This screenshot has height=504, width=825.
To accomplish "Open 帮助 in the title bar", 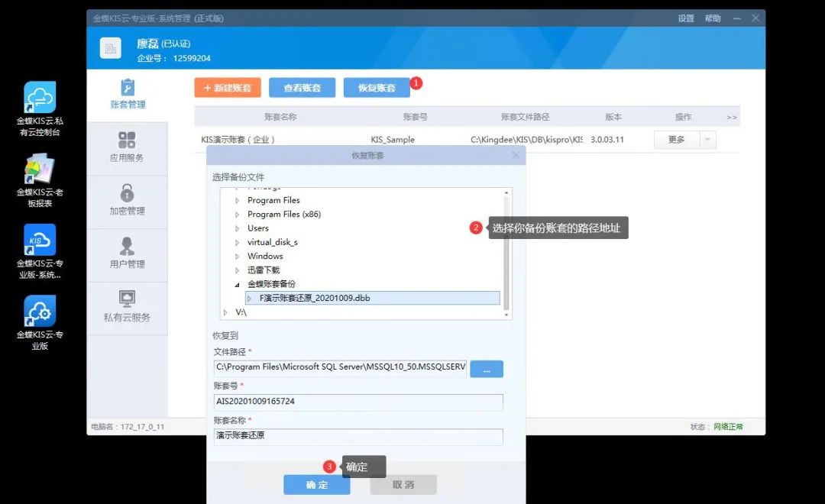I will [713, 18].
